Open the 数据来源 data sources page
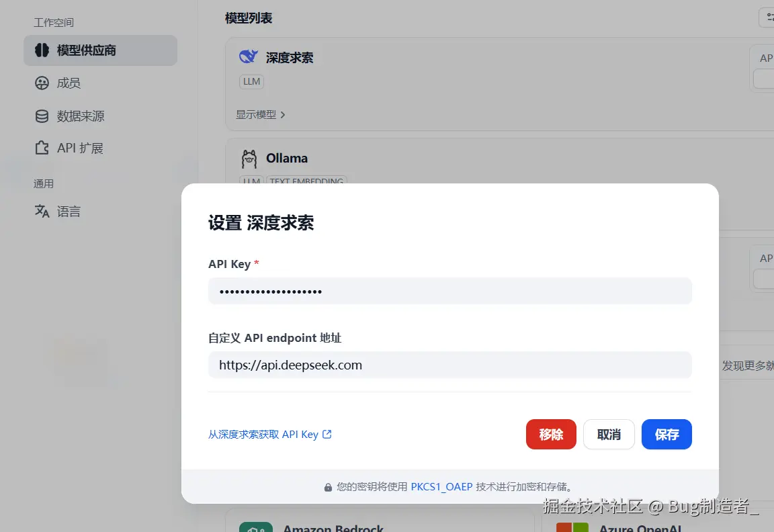 tap(78, 116)
